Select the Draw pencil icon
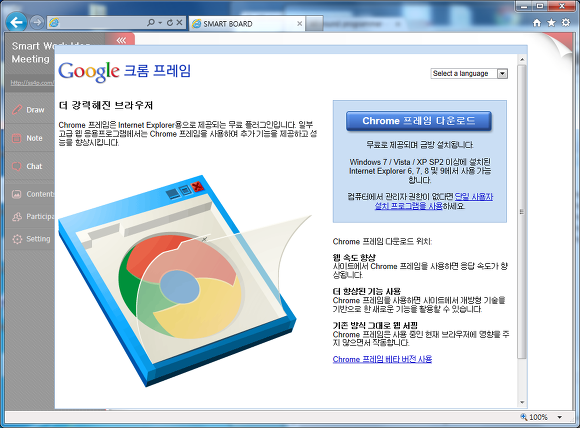This screenshot has height=428, width=580. click(17, 109)
